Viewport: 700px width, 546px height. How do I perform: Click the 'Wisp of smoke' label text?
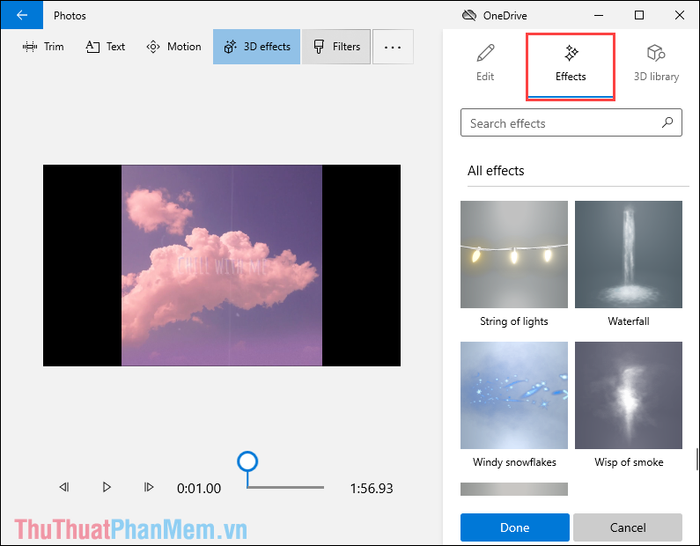pyautogui.click(x=629, y=463)
